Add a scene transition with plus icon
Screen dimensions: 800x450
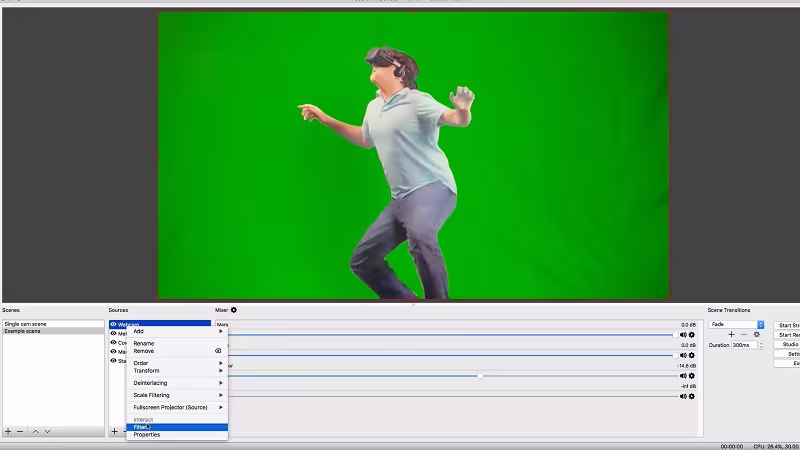click(731, 334)
